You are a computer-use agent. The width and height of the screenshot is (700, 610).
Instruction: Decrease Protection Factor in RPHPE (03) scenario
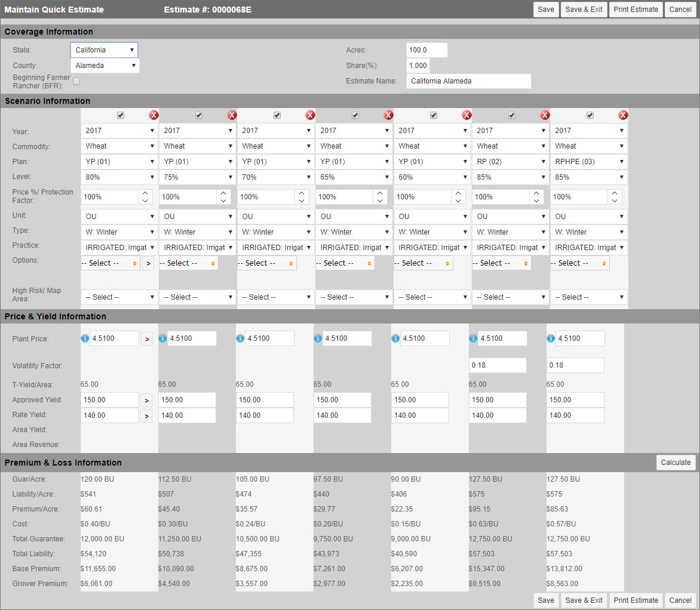point(615,201)
